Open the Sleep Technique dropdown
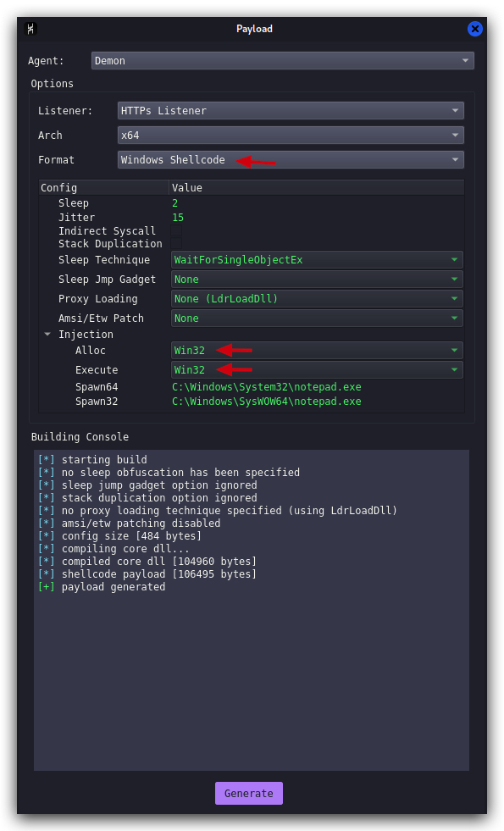This screenshot has height=831, width=504. [x=317, y=260]
